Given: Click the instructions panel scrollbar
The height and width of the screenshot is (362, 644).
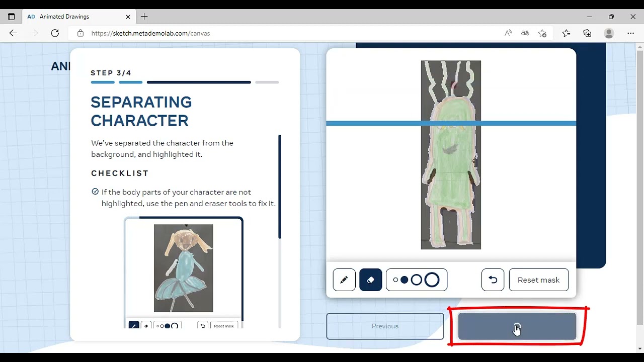Looking at the screenshot, I should [x=280, y=187].
